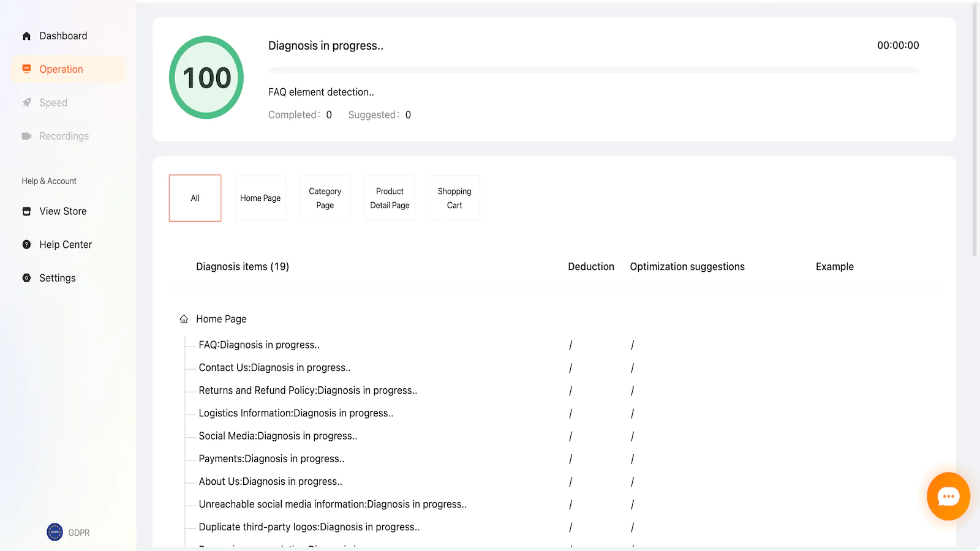Select the All filter tab
Viewport: 980px width, 551px height.
click(x=195, y=198)
